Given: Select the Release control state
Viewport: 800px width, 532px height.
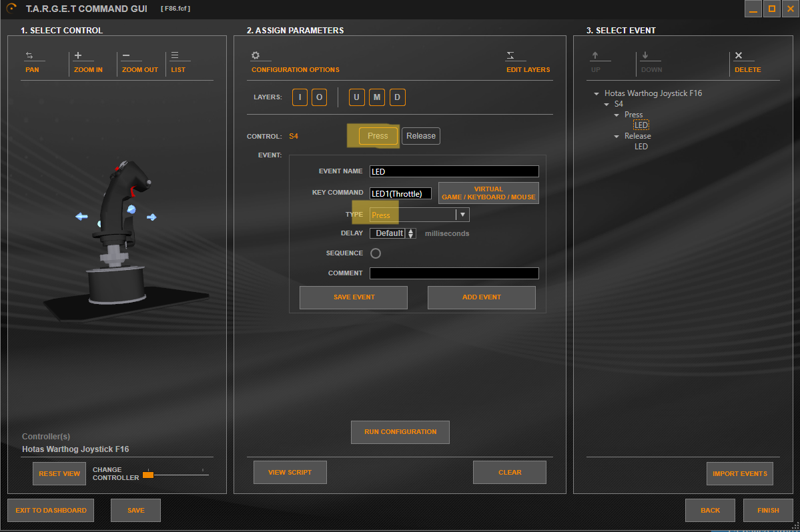Looking at the screenshot, I should click(x=421, y=136).
